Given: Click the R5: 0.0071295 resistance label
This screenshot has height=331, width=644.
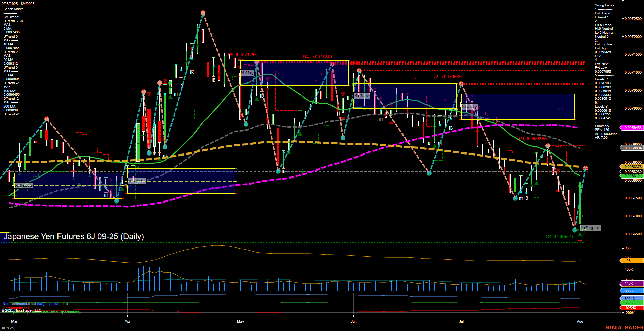Looking at the screenshot, I should (x=242, y=55).
